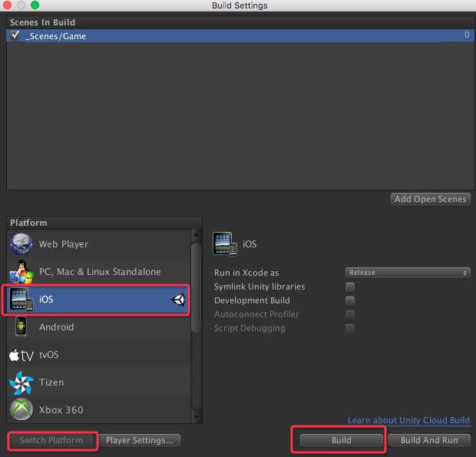Image resolution: width=476 pixels, height=457 pixels.
Task: Open the Run in Xcode as dropdown
Action: [x=408, y=273]
